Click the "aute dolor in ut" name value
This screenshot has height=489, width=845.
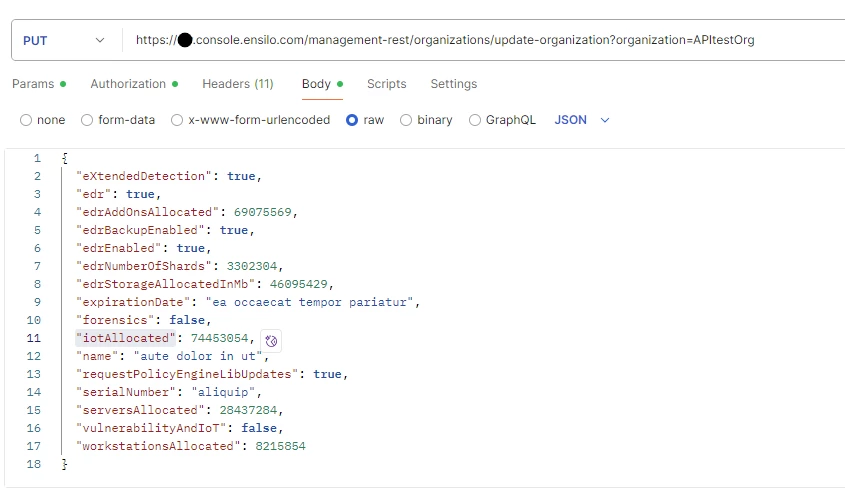click(x=198, y=356)
